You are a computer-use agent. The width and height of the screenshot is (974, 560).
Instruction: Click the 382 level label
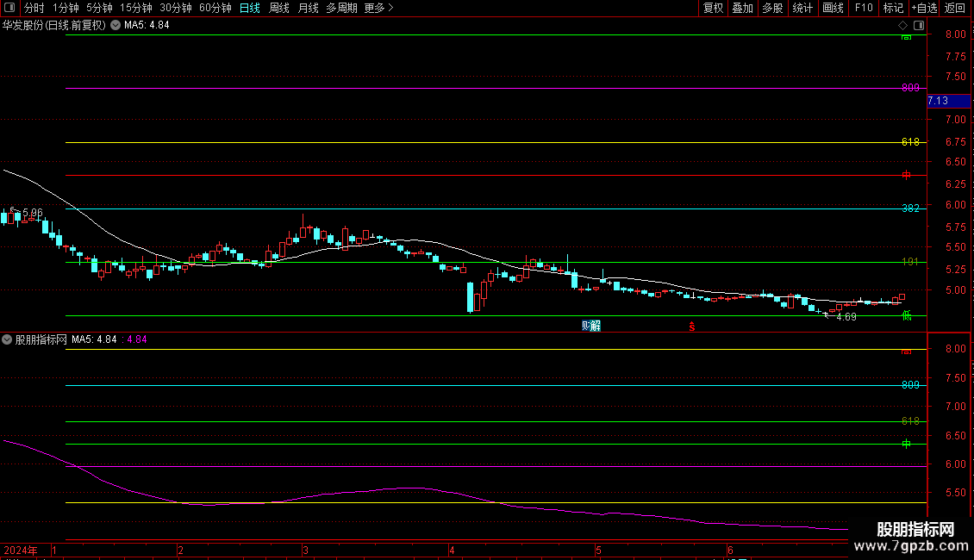[910, 208]
